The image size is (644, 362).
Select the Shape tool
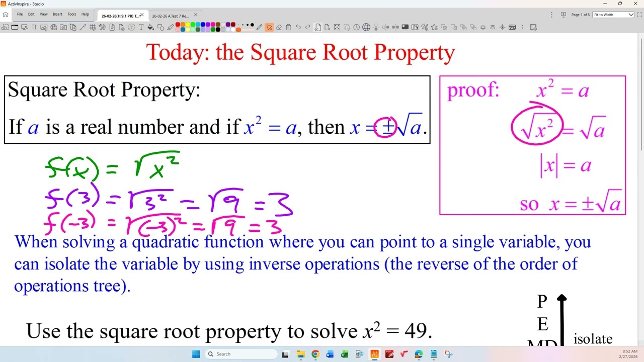pyautogui.click(x=160, y=27)
